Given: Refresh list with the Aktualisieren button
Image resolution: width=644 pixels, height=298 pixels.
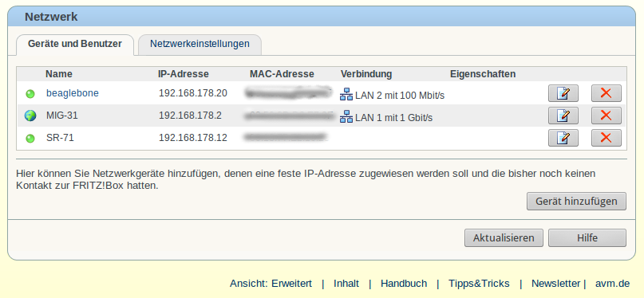Looking at the screenshot, I should point(504,237).
